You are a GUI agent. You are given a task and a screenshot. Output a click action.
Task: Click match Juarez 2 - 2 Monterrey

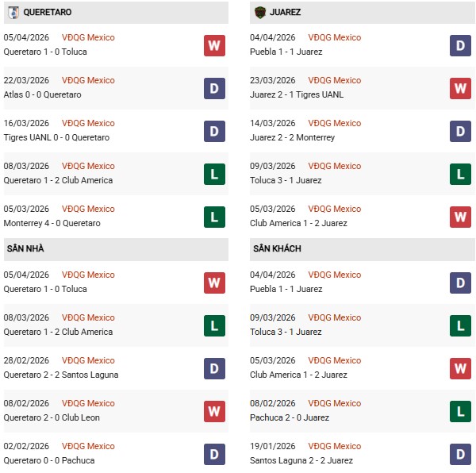(x=292, y=137)
